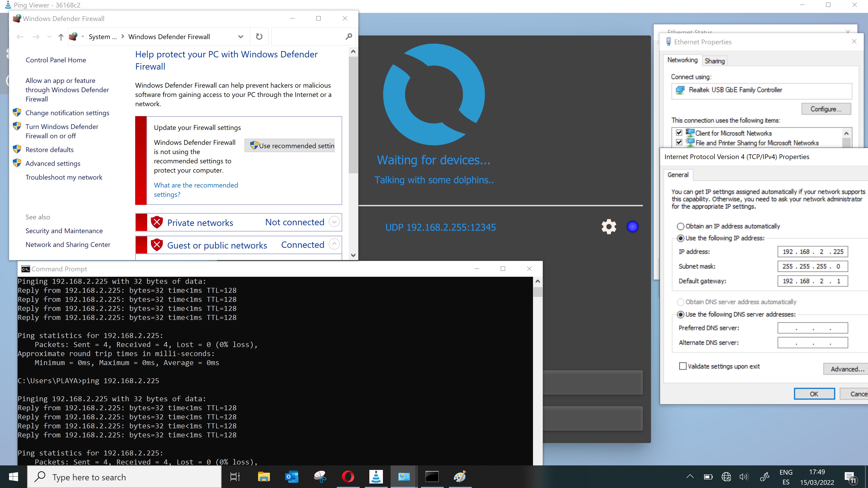Open Security and Maintenance link
The height and width of the screenshot is (488, 868).
(64, 231)
